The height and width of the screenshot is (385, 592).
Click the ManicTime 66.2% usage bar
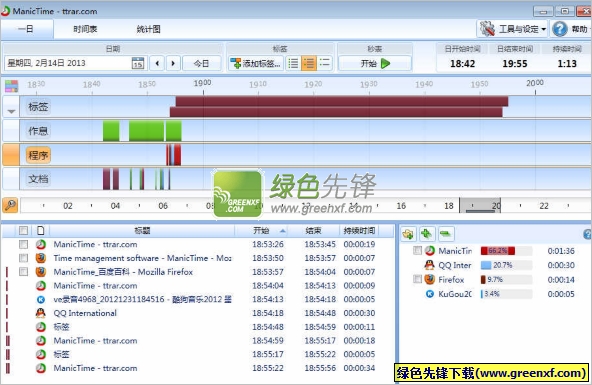pos(506,251)
